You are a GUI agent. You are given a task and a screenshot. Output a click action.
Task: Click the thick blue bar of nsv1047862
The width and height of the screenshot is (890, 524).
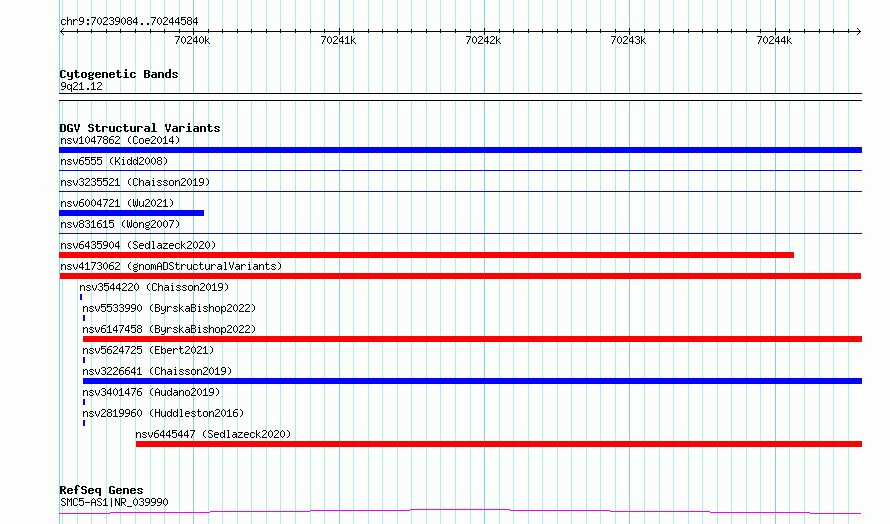460,150
